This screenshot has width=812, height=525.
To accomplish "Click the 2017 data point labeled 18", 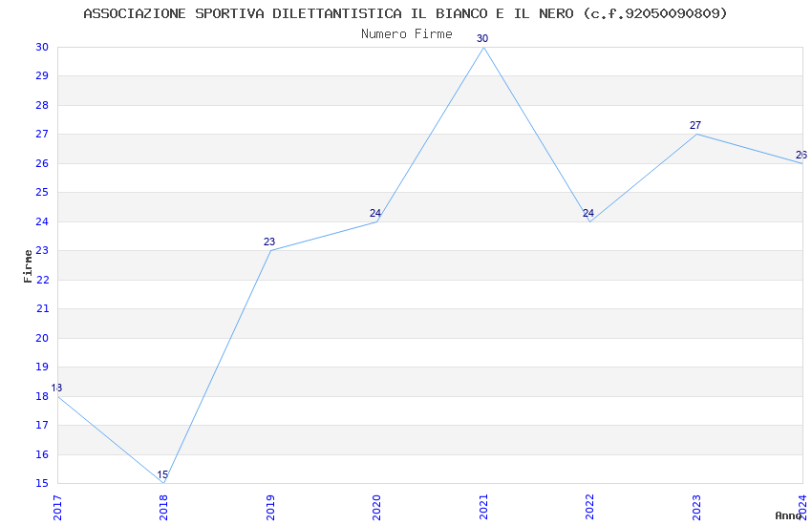I will click(x=58, y=396).
